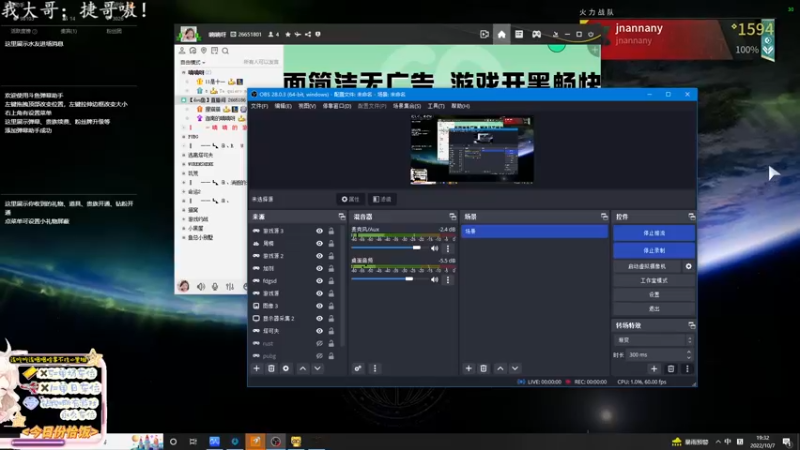Hide the 游戏源 2 source
The image size is (800, 450).
319,256
